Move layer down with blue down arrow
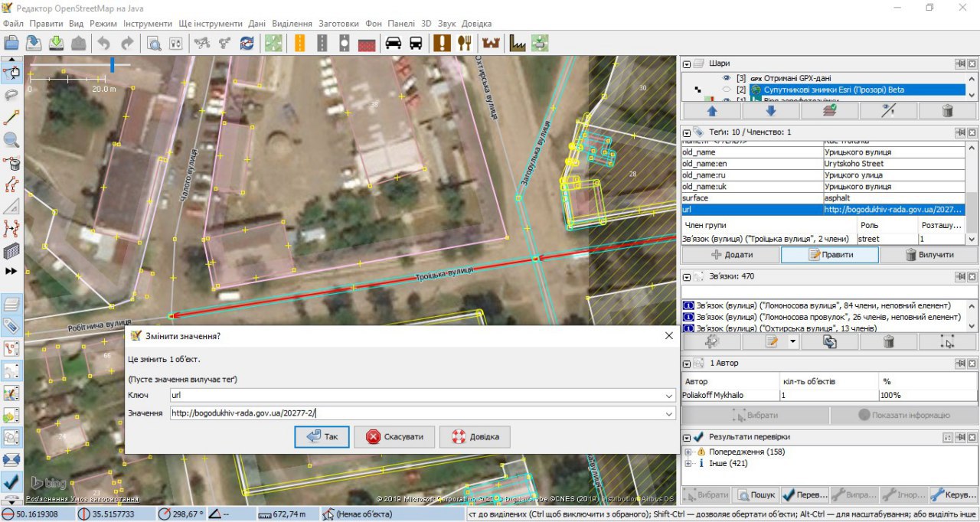Viewport: 980px width, 522px height. click(x=771, y=111)
